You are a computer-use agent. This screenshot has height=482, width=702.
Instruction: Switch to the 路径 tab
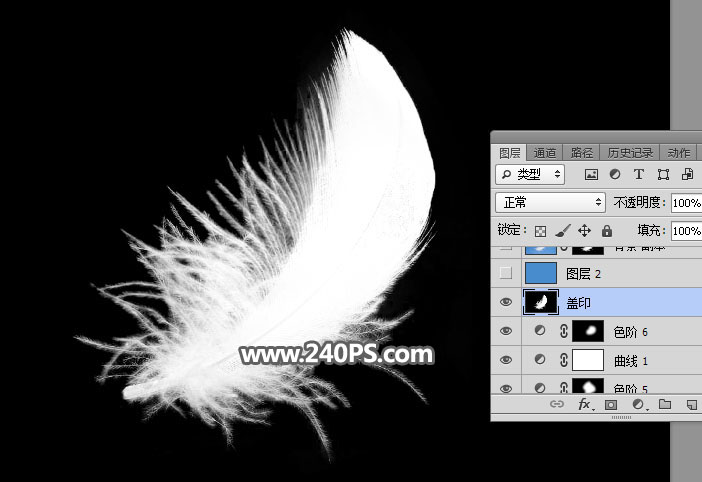582,153
